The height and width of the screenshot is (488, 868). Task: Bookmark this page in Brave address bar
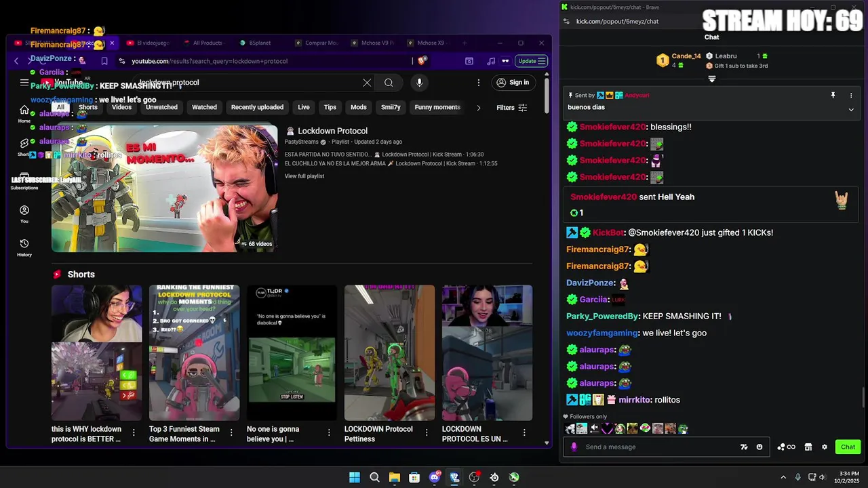click(x=104, y=61)
